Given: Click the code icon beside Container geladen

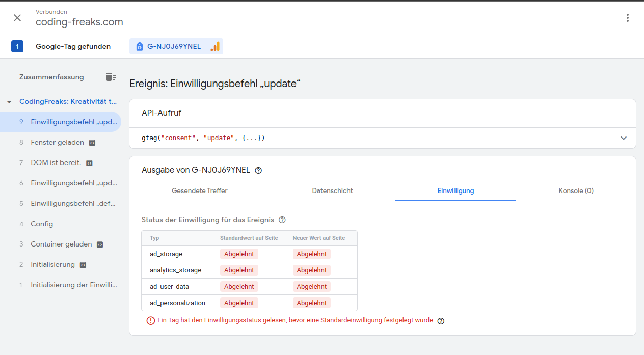Looking at the screenshot, I should 99,244.
